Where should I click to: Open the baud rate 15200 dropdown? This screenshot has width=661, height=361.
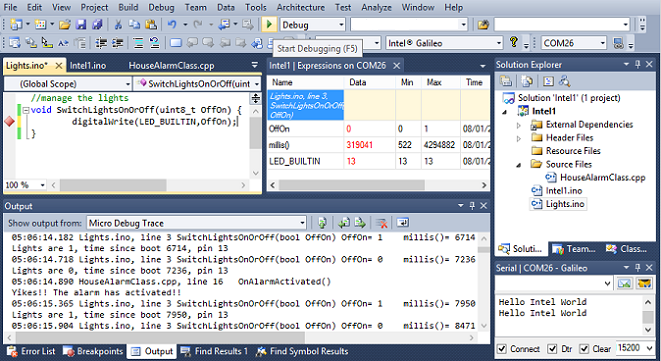650,348
